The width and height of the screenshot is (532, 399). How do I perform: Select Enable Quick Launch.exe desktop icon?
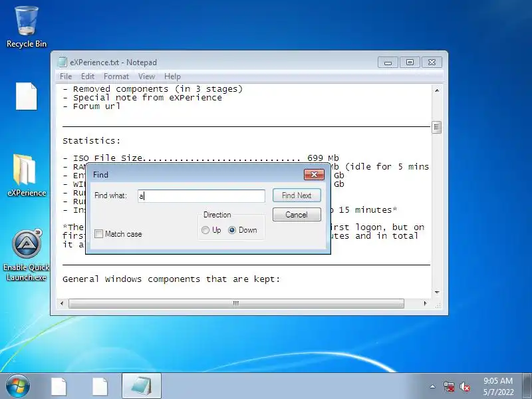point(27,255)
